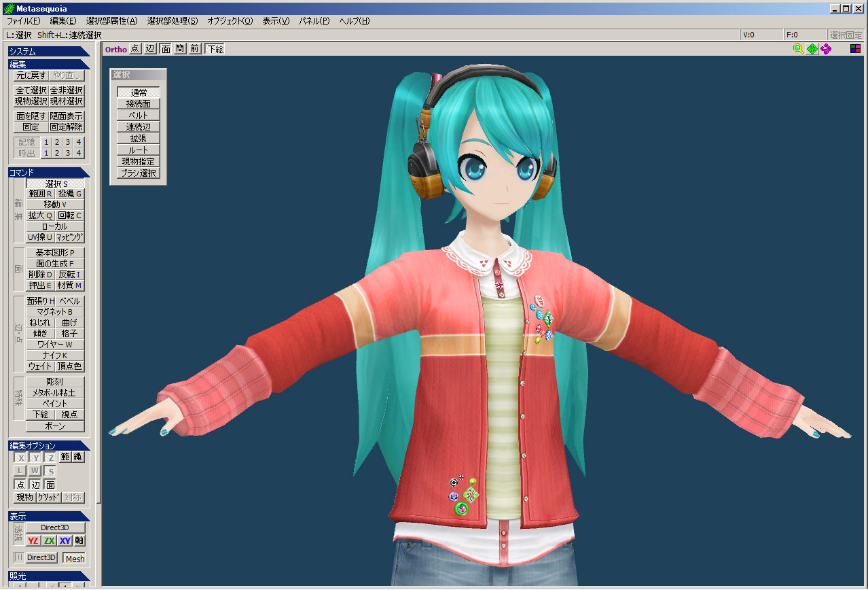
Task: Enable 点 point editing in 編集オプション panel
Action: [21, 485]
